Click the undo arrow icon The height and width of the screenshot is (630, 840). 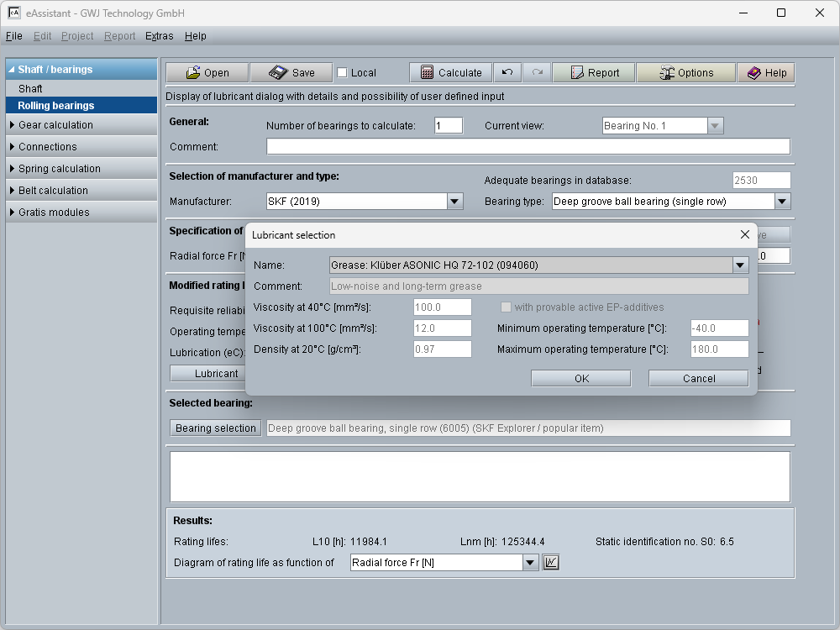(507, 73)
